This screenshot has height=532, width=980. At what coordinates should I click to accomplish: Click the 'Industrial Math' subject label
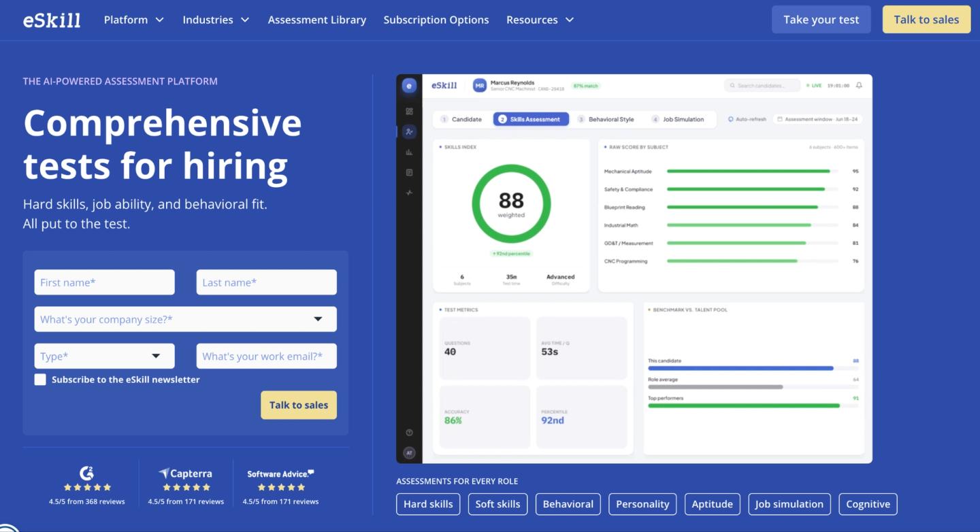[x=621, y=225]
